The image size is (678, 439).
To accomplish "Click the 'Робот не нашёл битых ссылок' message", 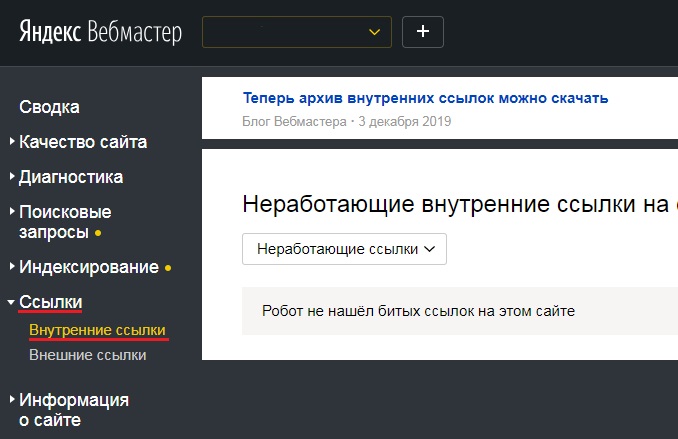I will (x=418, y=311).
